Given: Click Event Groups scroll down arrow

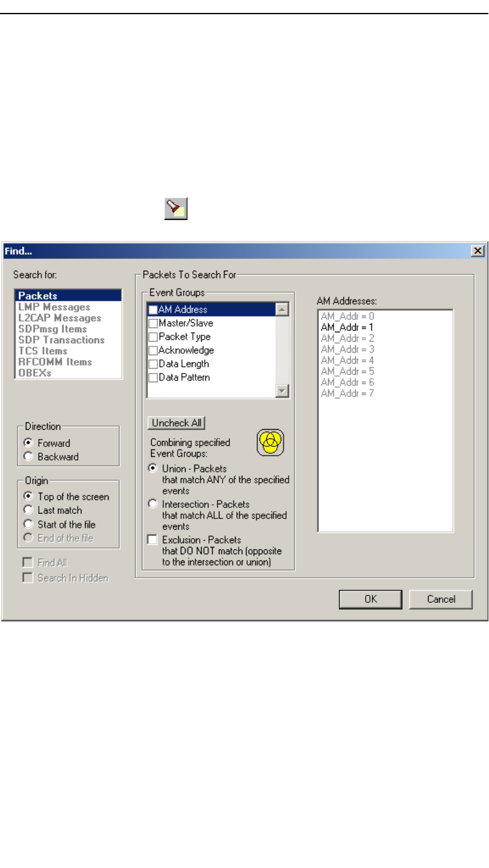Looking at the screenshot, I should [282, 390].
